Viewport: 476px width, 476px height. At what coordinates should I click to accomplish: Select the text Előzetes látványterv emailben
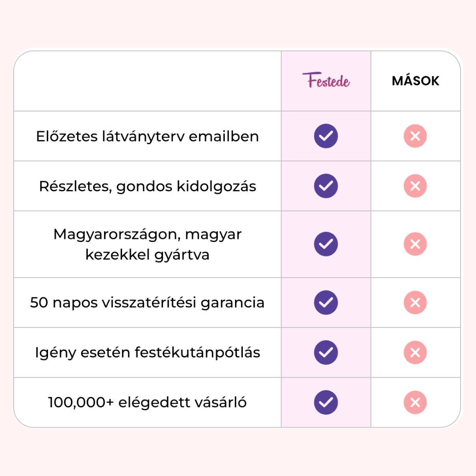pyautogui.click(x=147, y=136)
